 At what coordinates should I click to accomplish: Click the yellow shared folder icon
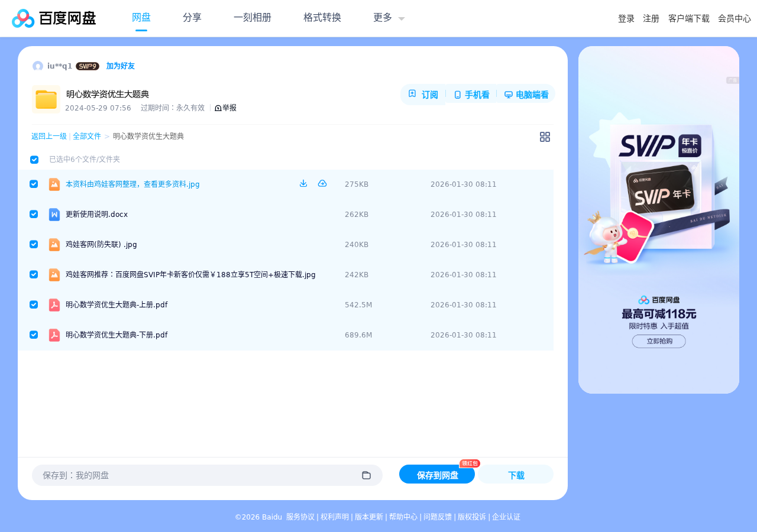[46, 99]
